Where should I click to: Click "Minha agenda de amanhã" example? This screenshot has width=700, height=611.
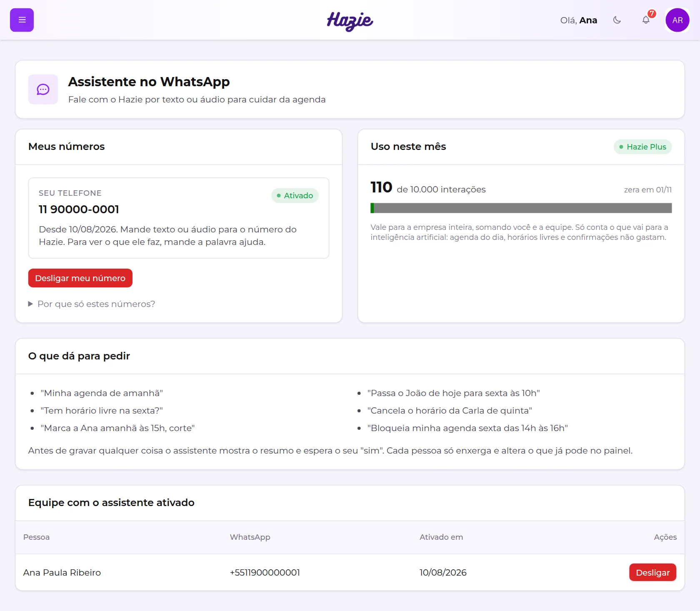[x=102, y=393]
